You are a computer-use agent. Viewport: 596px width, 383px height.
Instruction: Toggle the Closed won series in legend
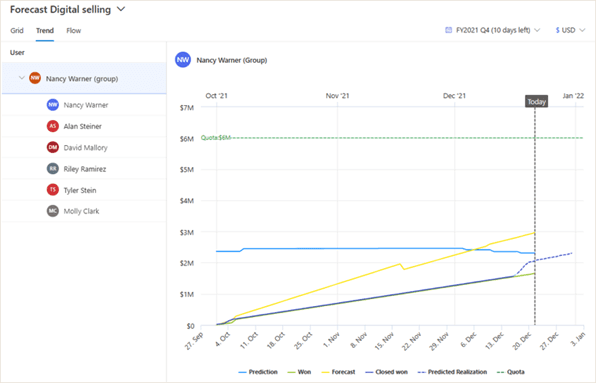(386, 372)
